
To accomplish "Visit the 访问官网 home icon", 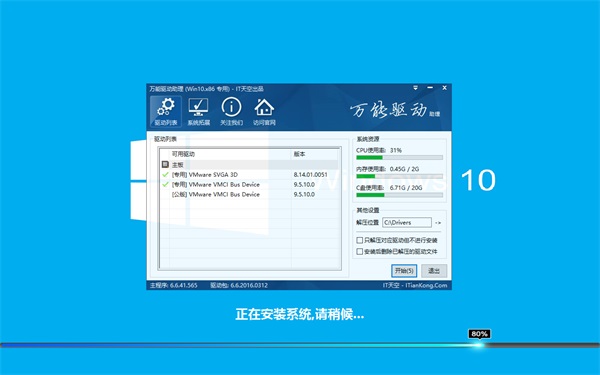I will (264, 111).
